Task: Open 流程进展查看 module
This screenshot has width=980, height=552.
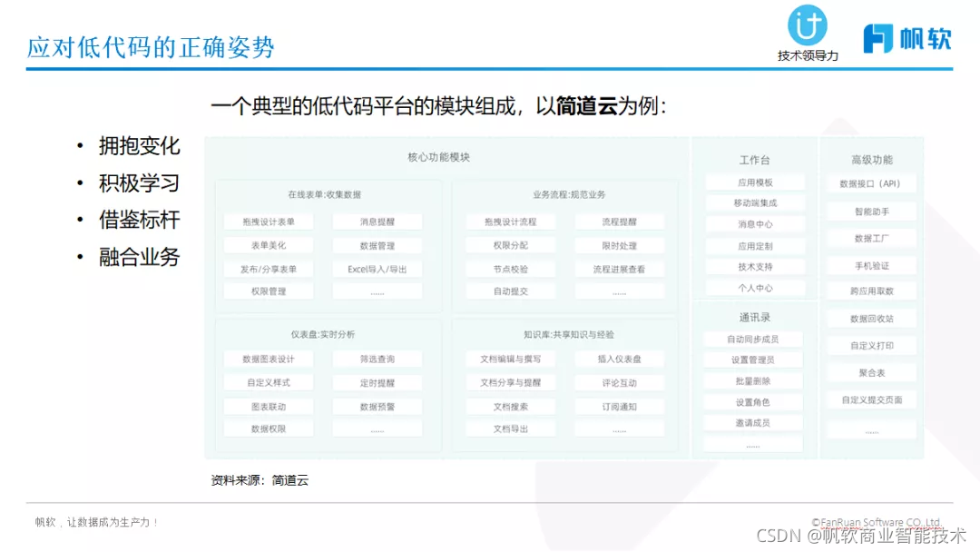Action: pyautogui.click(x=619, y=269)
